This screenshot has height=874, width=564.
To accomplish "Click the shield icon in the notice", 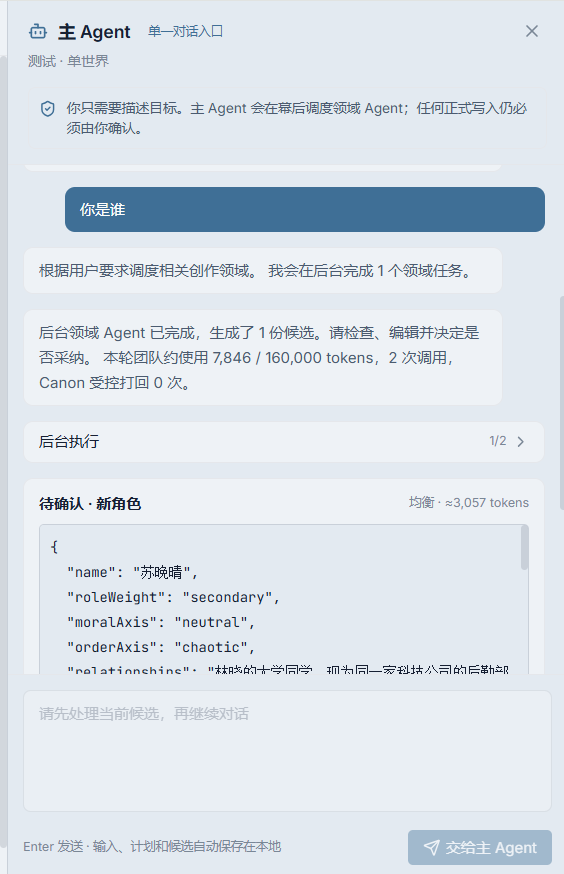I will click(x=48, y=109).
